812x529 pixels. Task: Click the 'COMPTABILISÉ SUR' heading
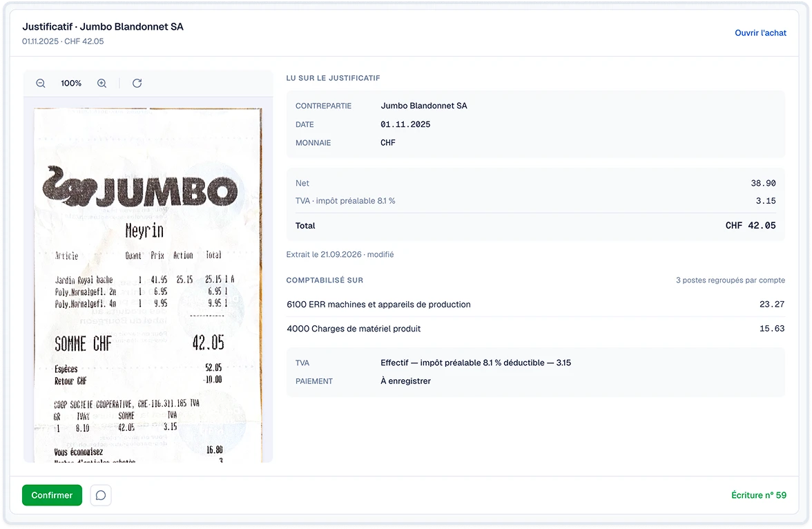[x=325, y=280]
